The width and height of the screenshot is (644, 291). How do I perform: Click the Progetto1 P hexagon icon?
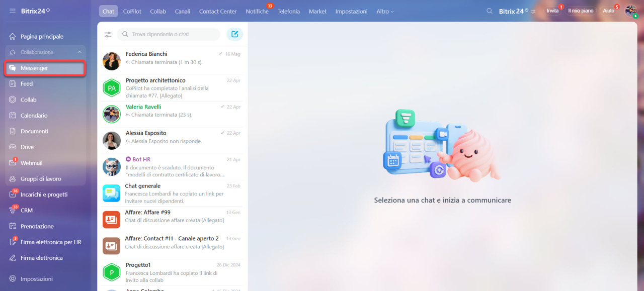coord(111,272)
